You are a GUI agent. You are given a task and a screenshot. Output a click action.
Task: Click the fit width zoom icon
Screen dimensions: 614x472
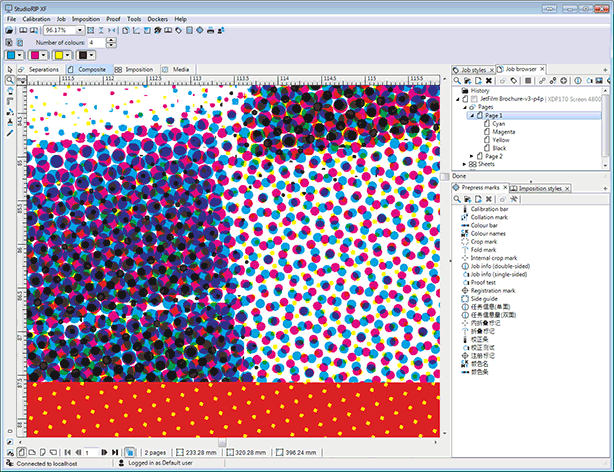coord(112,30)
